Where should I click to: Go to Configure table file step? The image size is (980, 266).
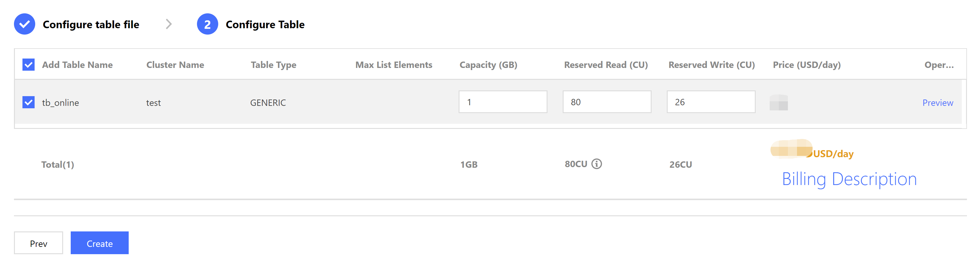coord(91,25)
